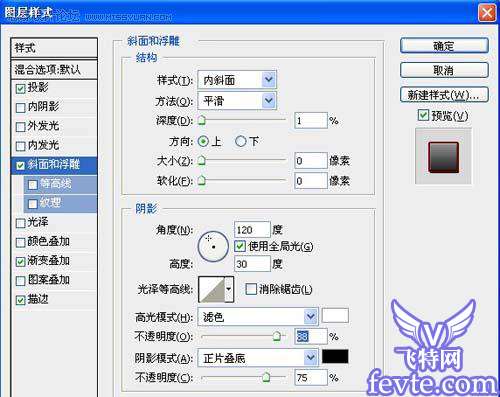Click the 软化 soften pixel input
This screenshot has height=397, width=500.
tap(311, 181)
